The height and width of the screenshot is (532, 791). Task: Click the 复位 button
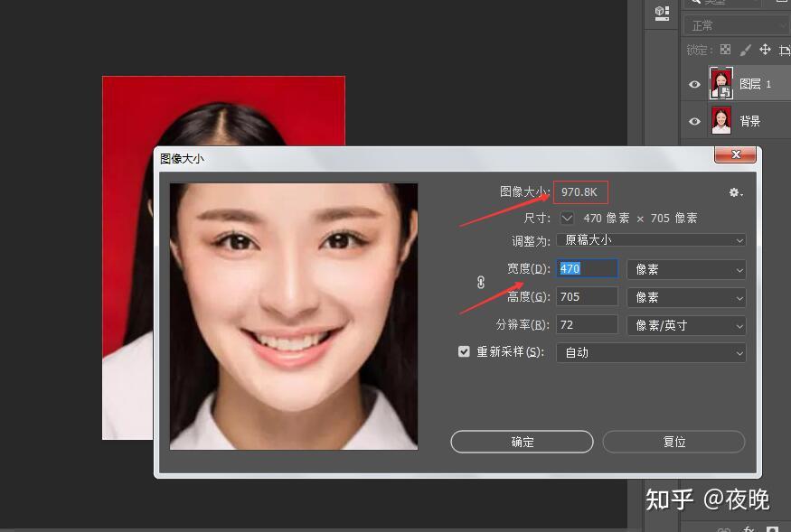(x=674, y=442)
